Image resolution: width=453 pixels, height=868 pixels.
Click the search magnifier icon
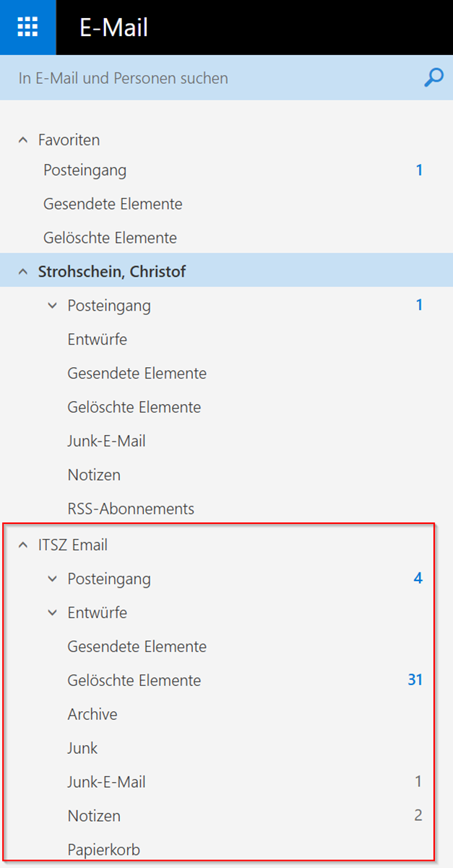point(433,77)
